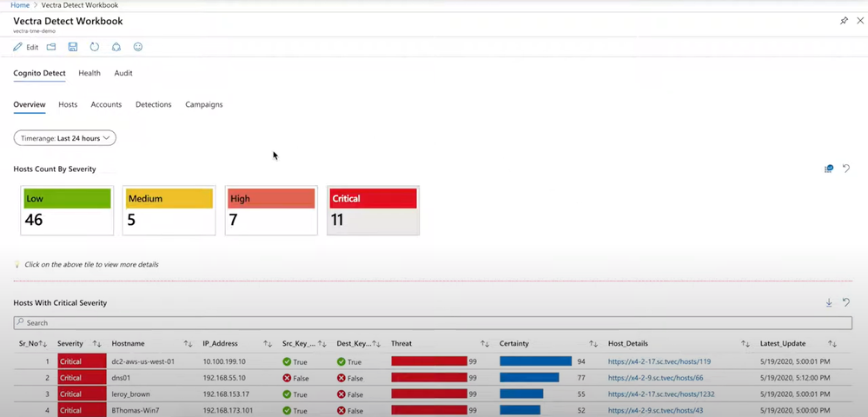Click hostname dc2-aws-us-west-01

[143, 361]
